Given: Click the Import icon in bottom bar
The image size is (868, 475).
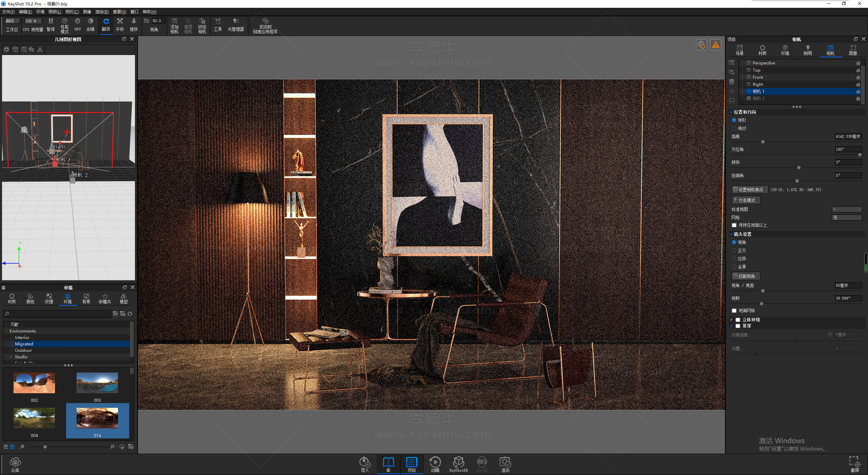Looking at the screenshot, I should pos(365,464).
